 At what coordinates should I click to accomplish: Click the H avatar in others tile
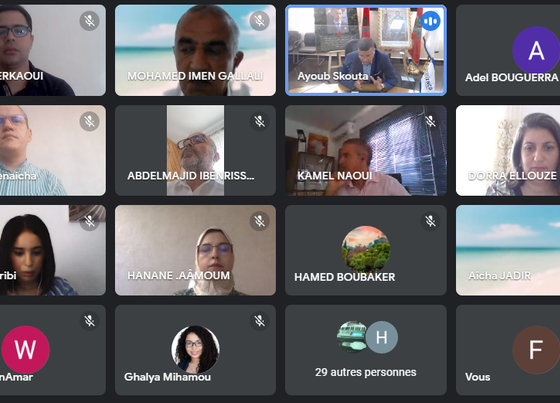(x=381, y=337)
